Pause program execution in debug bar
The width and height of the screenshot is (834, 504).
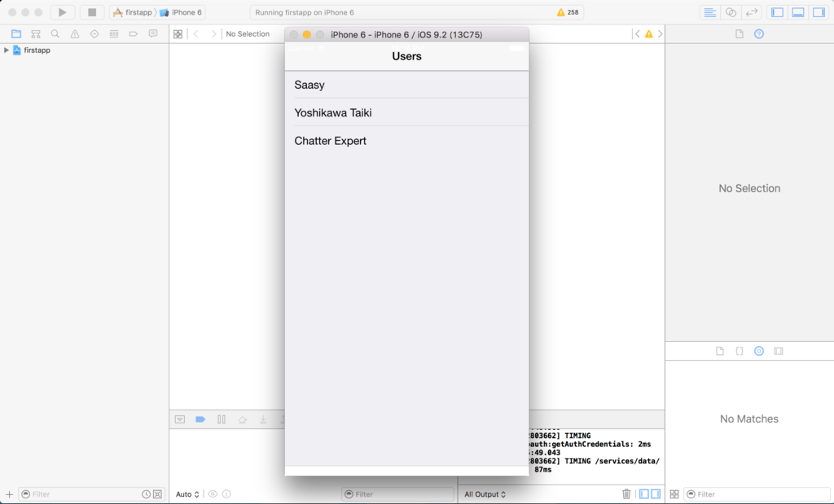(222, 419)
